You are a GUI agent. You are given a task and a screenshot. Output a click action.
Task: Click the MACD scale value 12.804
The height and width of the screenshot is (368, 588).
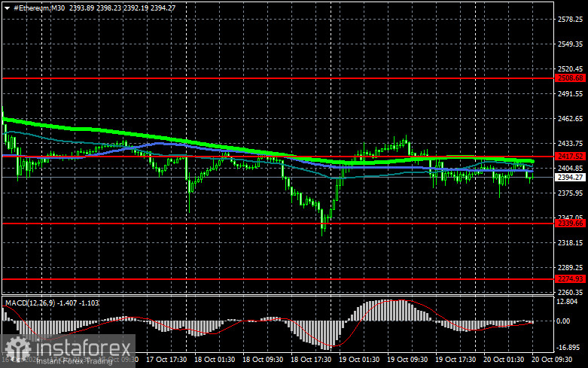pyautogui.click(x=568, y=302)
